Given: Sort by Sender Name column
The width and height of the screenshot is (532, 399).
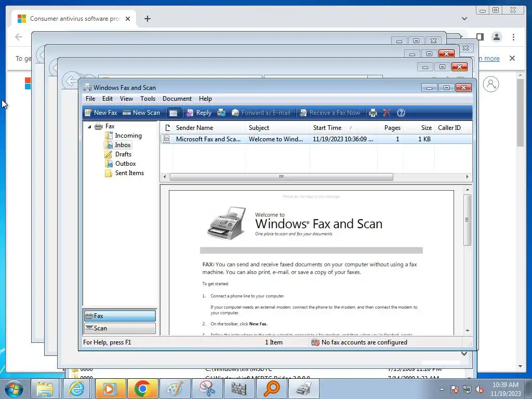Looking at the screenshot, I should (x=209, y=128).
